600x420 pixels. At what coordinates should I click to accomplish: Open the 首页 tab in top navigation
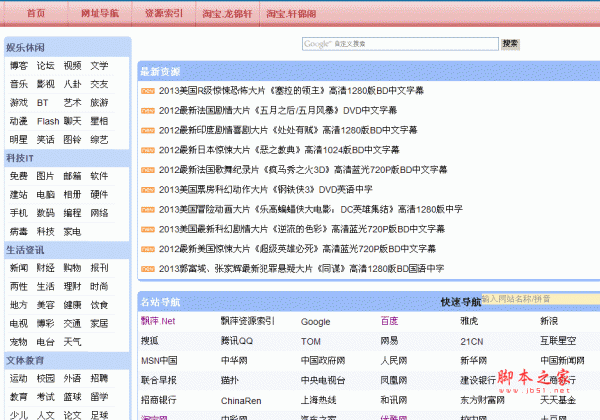point(36,13)
